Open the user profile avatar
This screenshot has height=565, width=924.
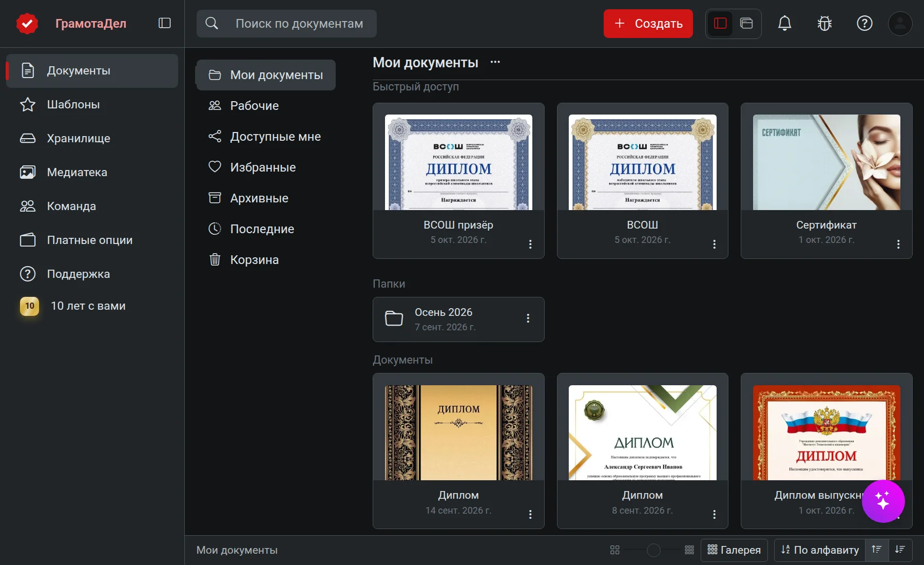pyautogui.click(x=900, y=23)
